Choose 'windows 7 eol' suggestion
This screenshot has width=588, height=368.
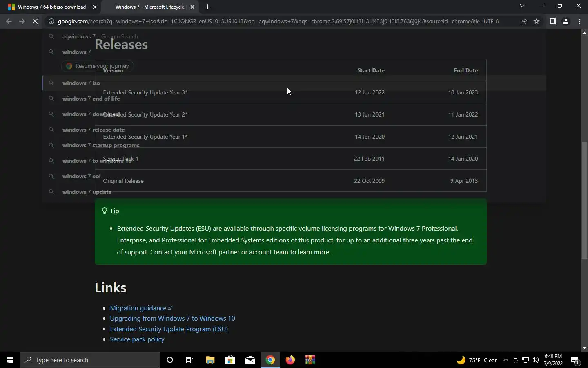pos(294,176)
